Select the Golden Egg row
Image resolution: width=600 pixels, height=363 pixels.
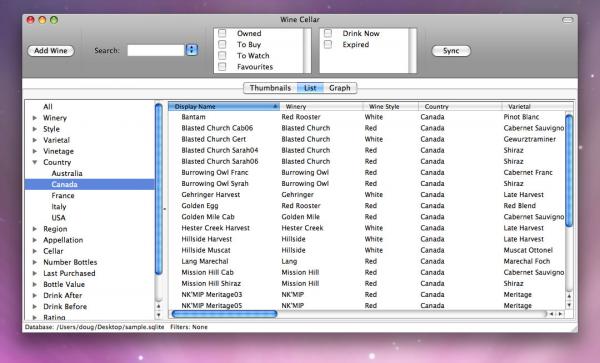coord(367,205)
